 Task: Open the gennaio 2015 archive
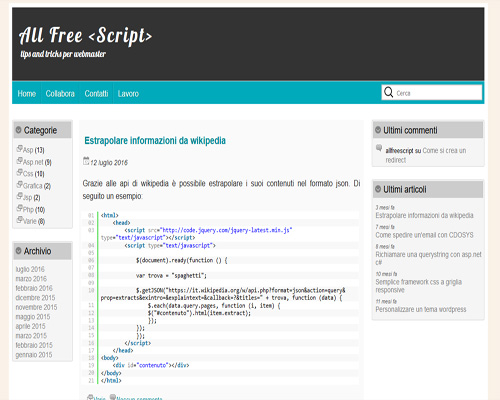34,355
